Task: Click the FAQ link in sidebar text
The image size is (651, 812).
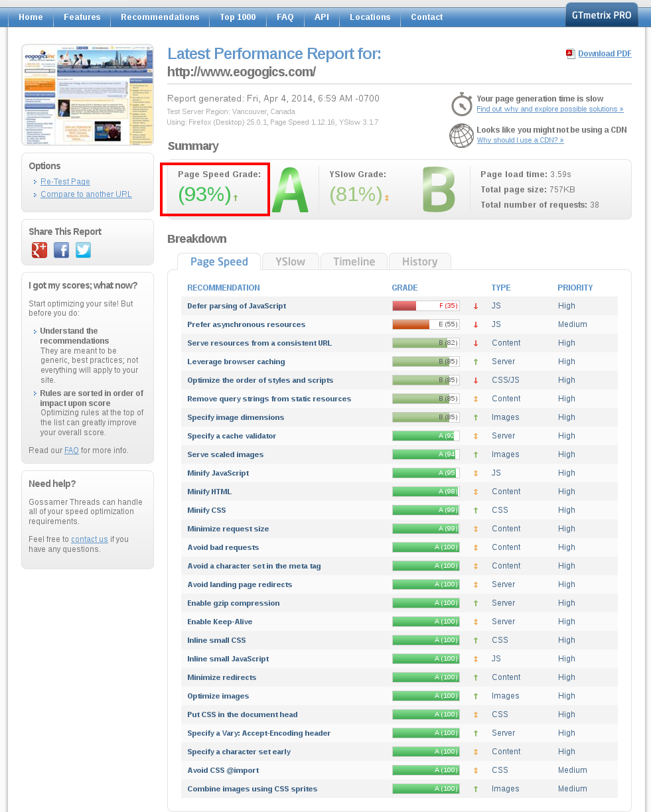Action: coord(72,450)
